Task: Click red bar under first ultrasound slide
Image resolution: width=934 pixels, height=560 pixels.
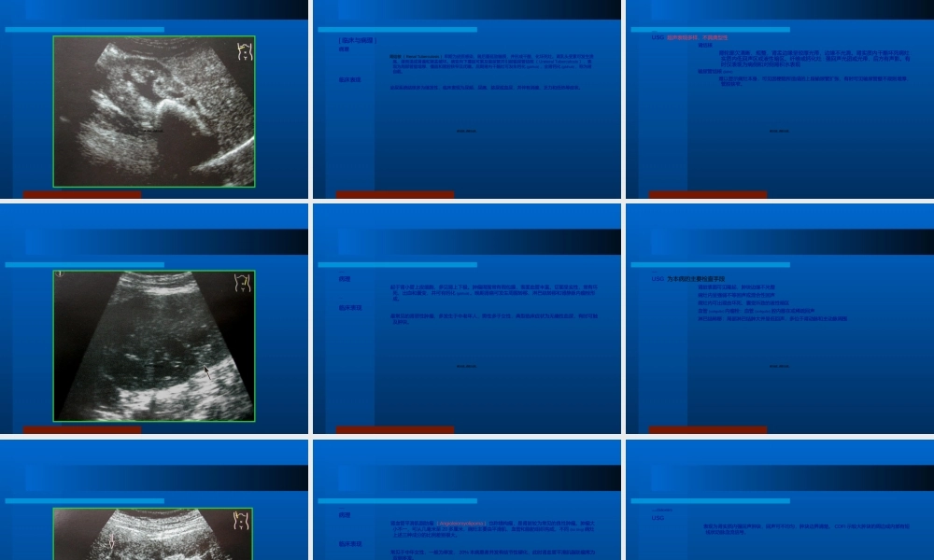Action: coord(82,195)
